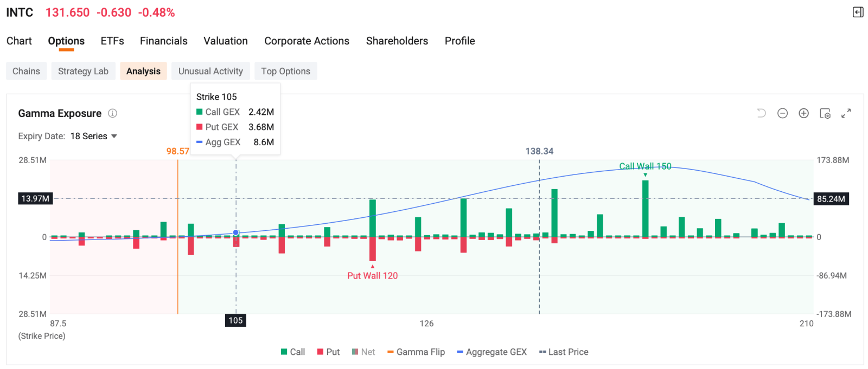Open the Corporate Actions tab

tap(307, 41)
